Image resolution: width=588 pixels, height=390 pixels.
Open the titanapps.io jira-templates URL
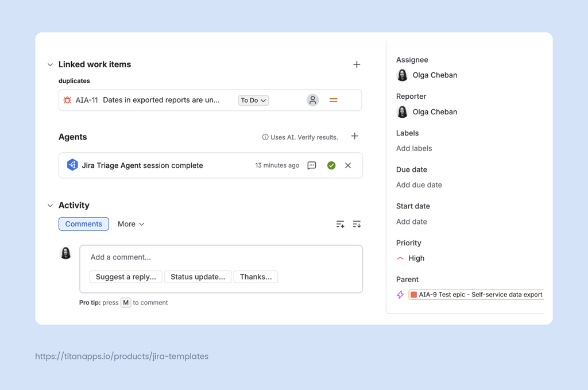(x=122, y=356)
